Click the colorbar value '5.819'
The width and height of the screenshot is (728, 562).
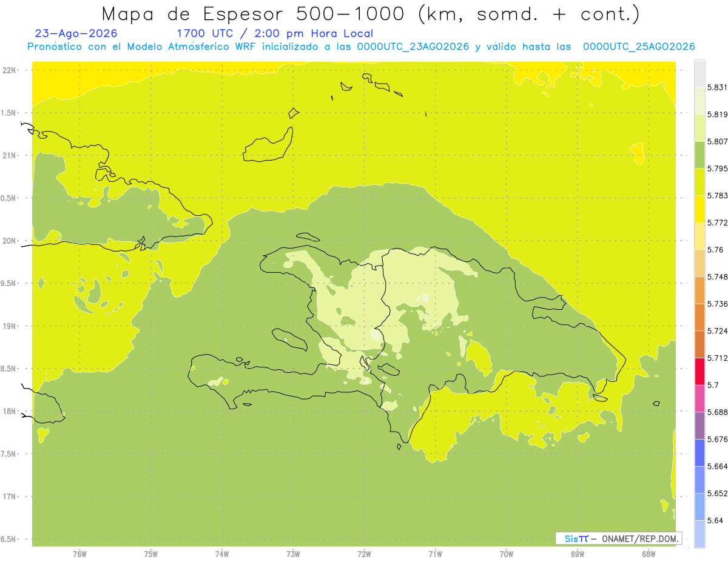(717, 115)
